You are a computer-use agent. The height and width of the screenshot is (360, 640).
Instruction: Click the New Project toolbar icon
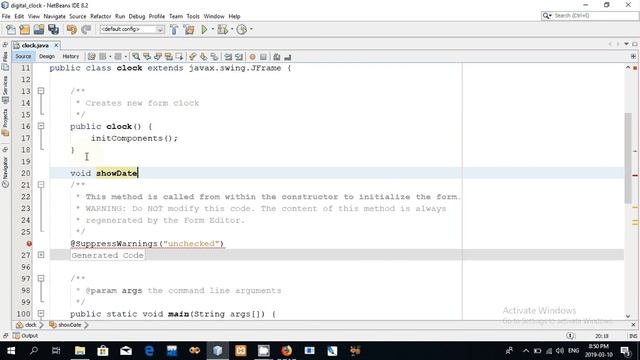[24, 29]
